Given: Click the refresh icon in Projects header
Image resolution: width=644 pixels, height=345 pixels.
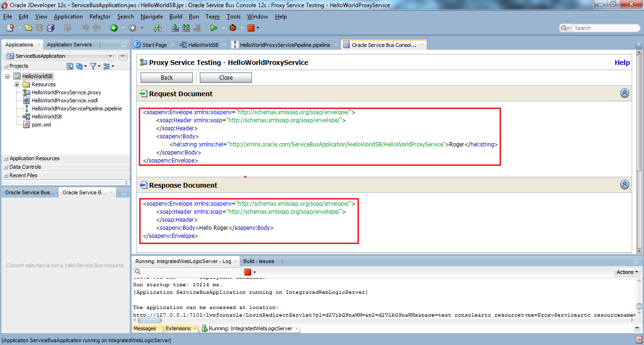Looking at the screenshot, I should 79,66.
